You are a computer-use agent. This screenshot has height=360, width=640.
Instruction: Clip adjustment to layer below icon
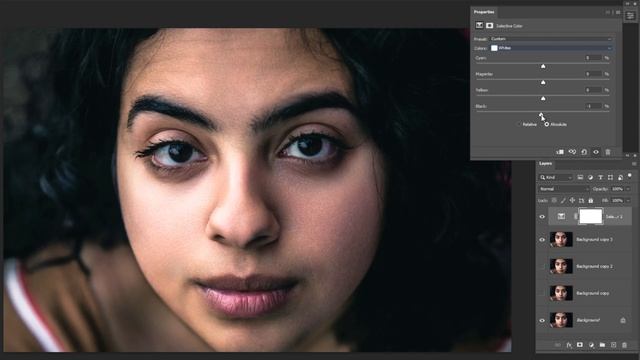pyautogui.click(x=560, y=152)
